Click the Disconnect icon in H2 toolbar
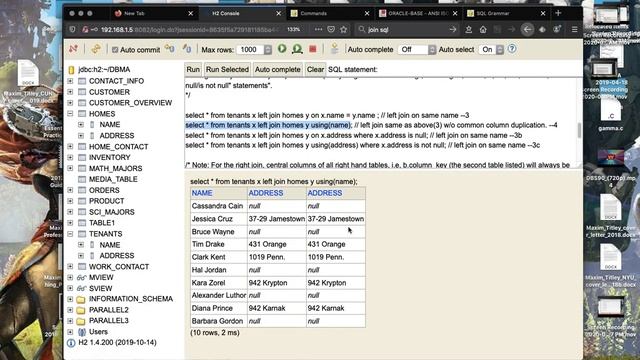The width and height of the screenshot is (640, 360). pos(73,49)
